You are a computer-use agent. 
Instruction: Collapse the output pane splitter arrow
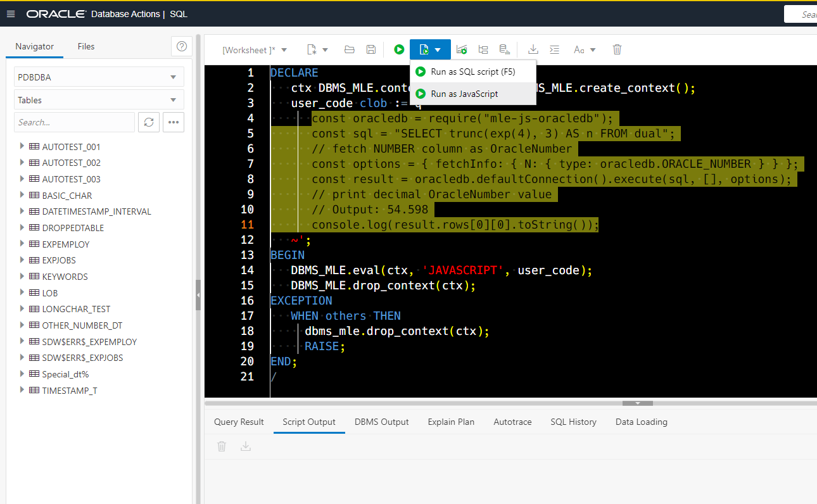[638, 403]
